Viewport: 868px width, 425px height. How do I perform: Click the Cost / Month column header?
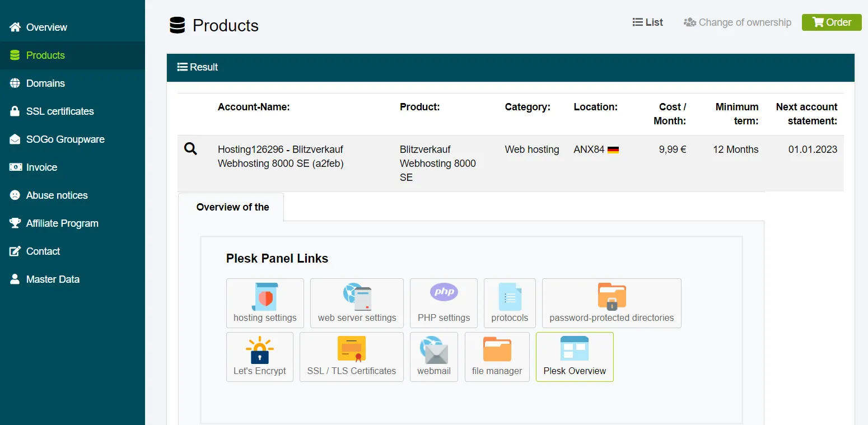point(670,114)
